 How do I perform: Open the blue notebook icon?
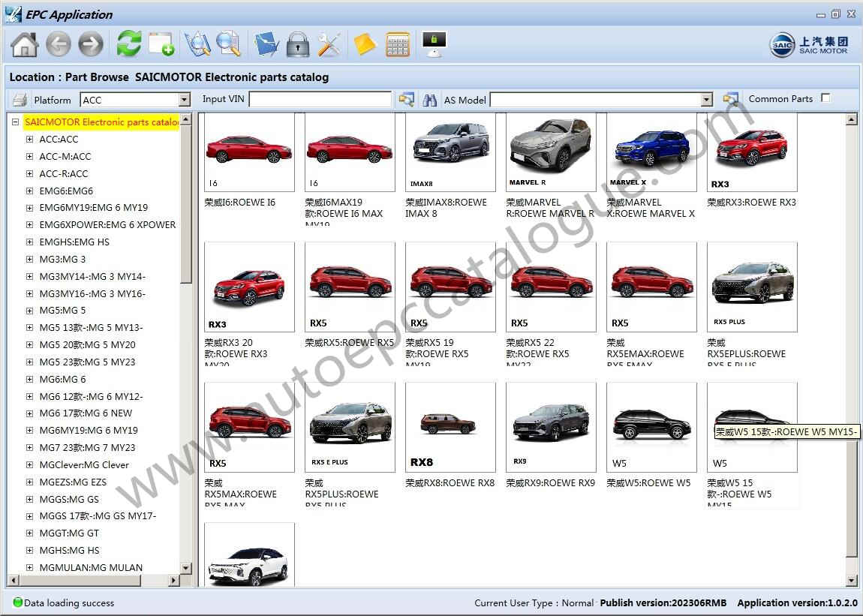266,44
